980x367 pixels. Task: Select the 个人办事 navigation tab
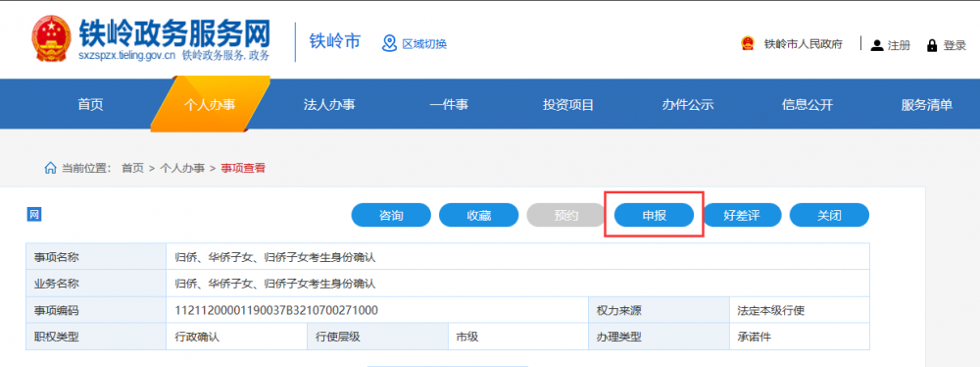[x=210, y=105]
